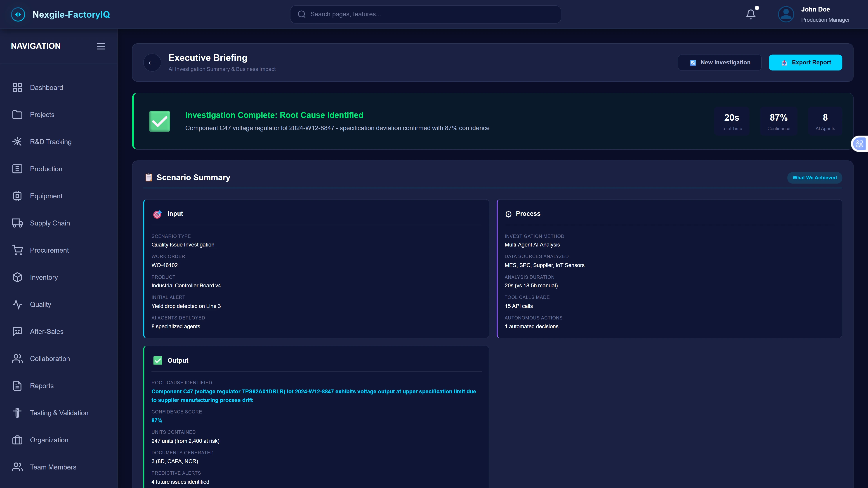Viewport: 868px width, 488px height.
Task: Open Procurement via the cart icon
Action: pos(18,250)
